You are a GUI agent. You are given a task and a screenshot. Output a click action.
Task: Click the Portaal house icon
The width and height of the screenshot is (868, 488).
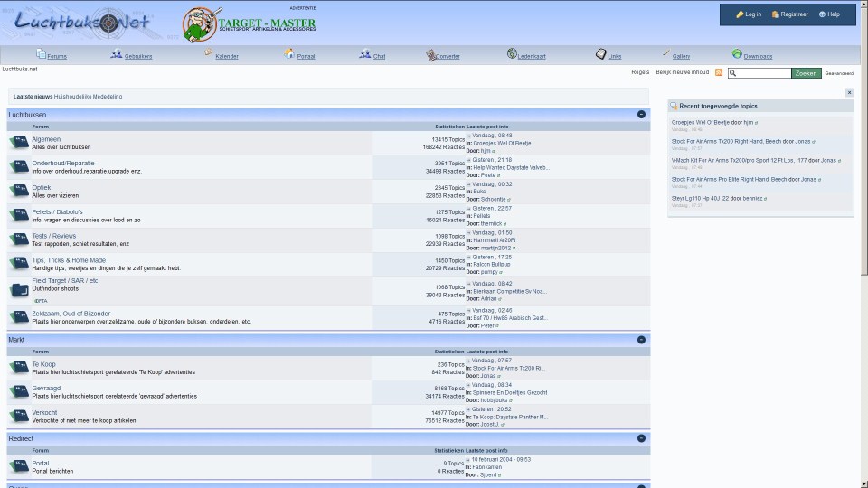pyautogui.click(x=289, y=54)
